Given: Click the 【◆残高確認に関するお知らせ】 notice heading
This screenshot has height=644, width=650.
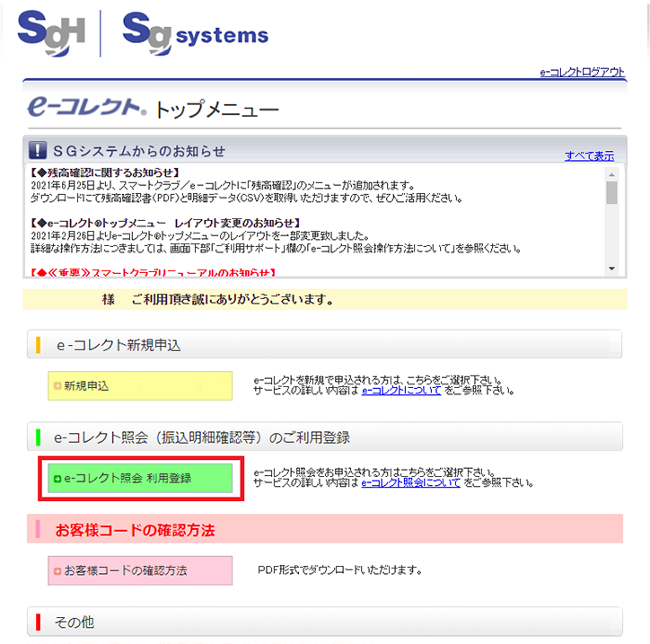Looking at the screenshot, I should 105,172.
